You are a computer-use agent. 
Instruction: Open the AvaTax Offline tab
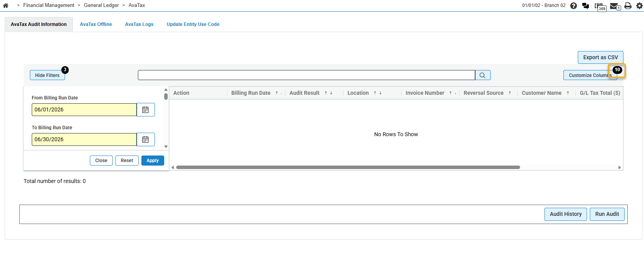pos(96,24)
